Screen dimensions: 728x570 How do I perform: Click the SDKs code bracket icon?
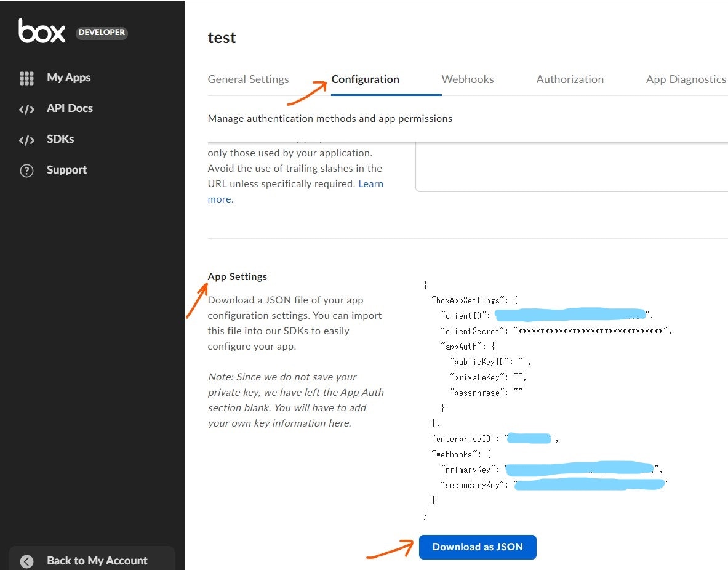click(x=26, y=140)
